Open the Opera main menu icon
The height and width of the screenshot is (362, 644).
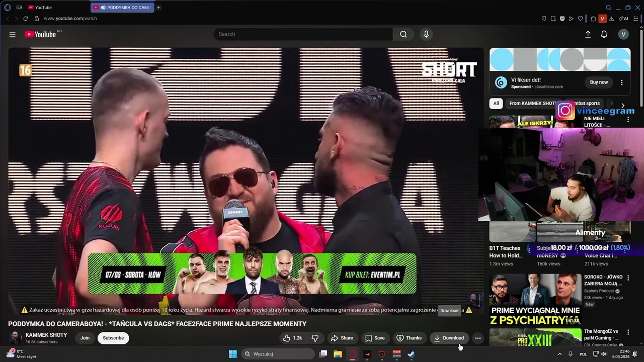8,8
